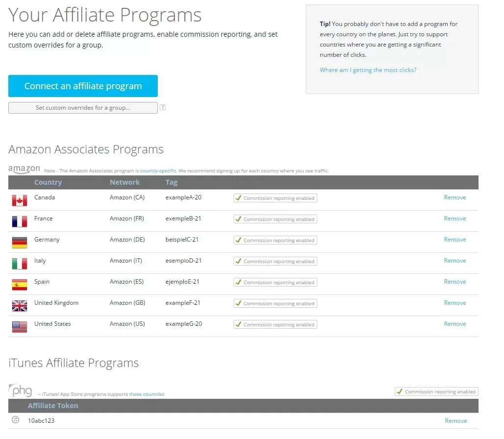The height and width of the screenshot is (439, 504).
Task: Select tag exampleA-20
Action: (183, 197)
